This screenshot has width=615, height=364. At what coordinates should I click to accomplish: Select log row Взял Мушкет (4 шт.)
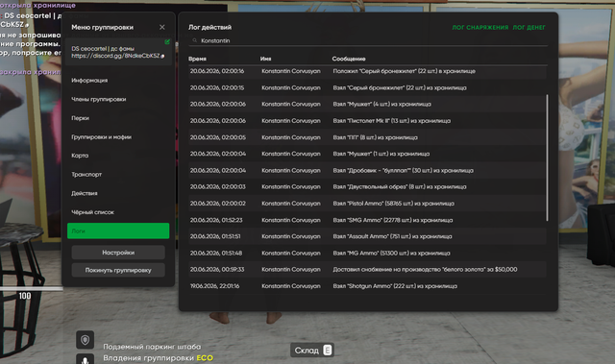(x=367, y=105)
